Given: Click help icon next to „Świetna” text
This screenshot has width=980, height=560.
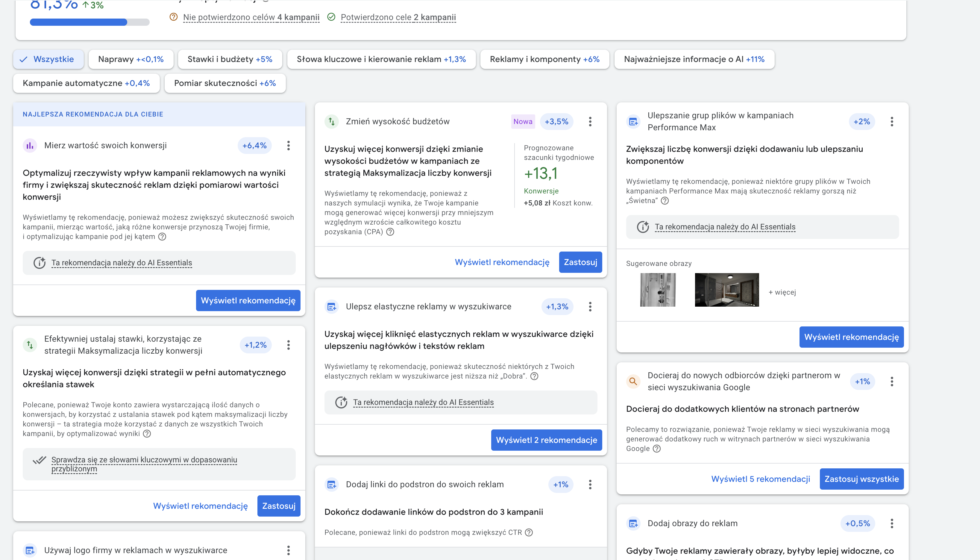Looking at the screenshot, I should click(x=665, y=201).
